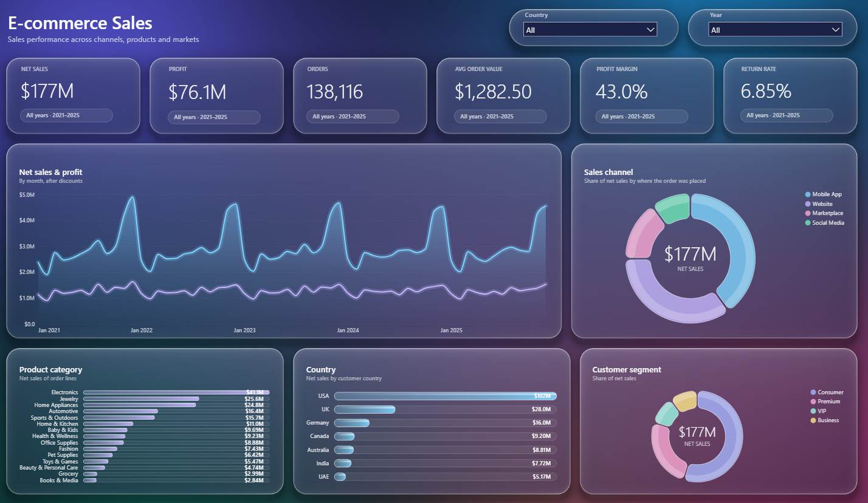
Task: Select the Social Media legend entry
Action: pos(824,223)
